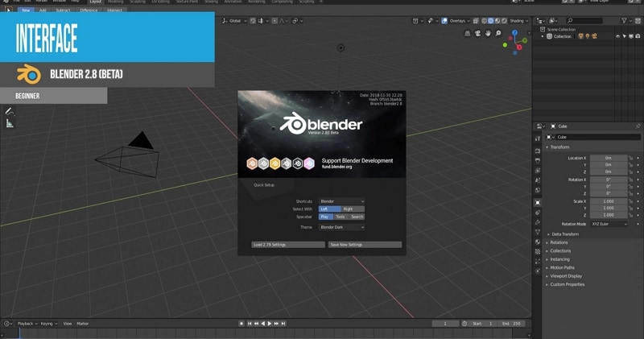Screen dimensions: 644x339
Task: Toggle Collection visibility eye icon
Action: 617,36
